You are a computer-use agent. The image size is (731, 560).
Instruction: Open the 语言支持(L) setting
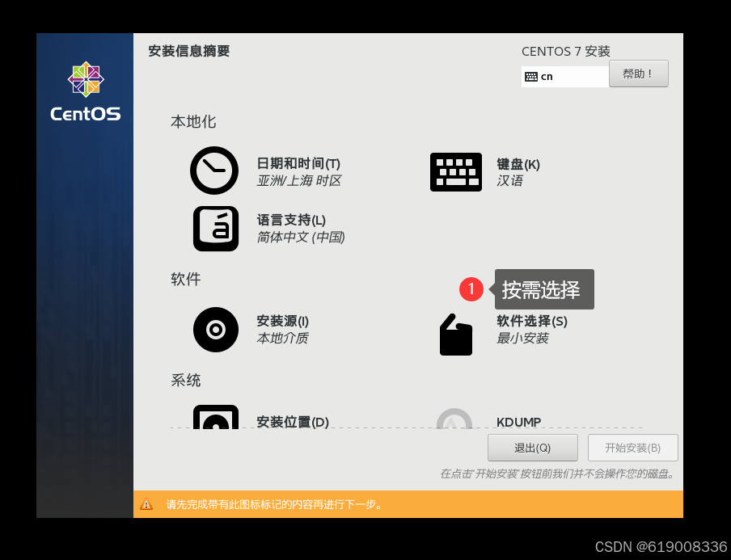point(291,220)
